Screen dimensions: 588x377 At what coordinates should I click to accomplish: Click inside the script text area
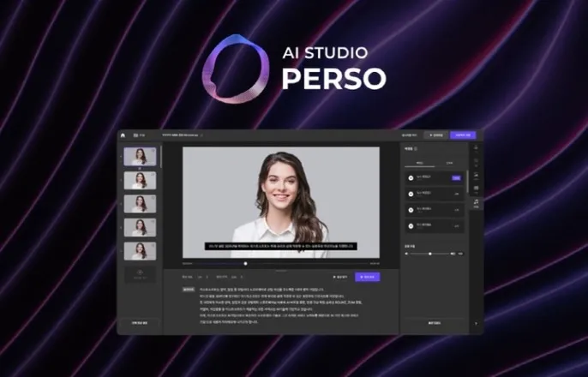281,305
